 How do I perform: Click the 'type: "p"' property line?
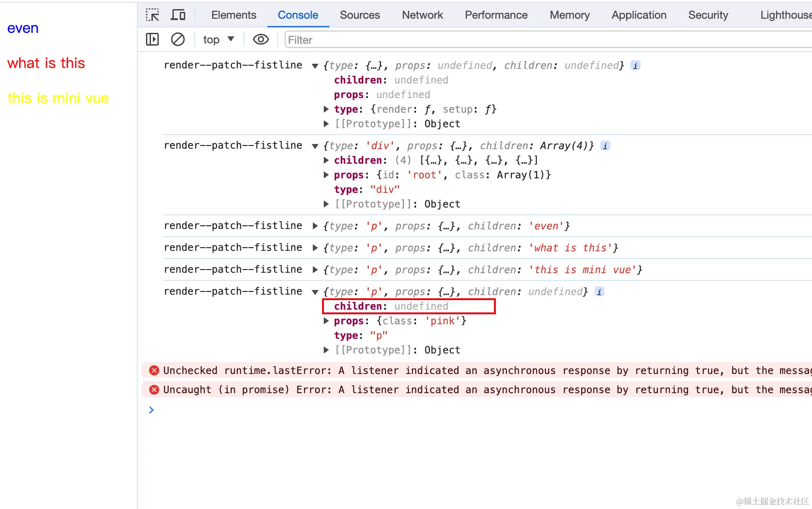(361, 335)
